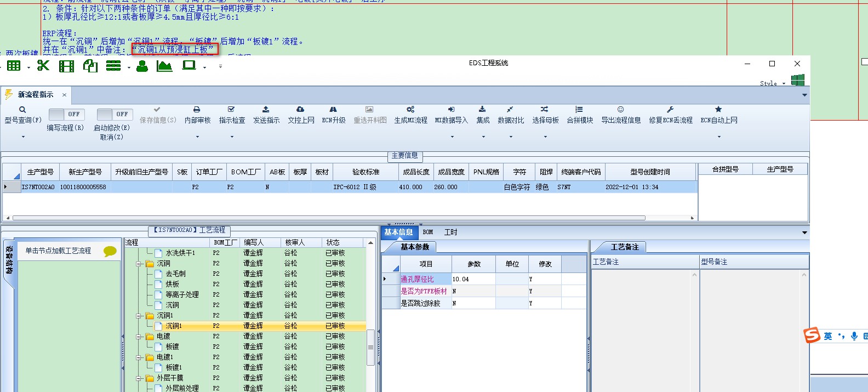This screenshot has height=392, width=868.
Task: Open dropdown arrow under 内部审核
Action: click(197, 137)
